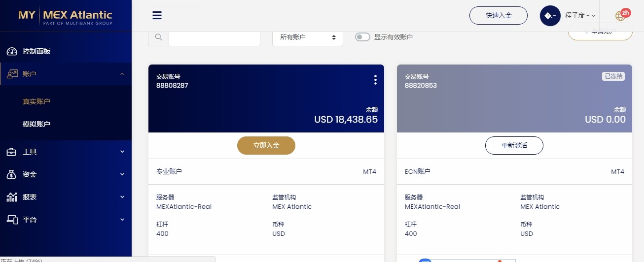Open three-dot menu on account 88808287
The image size is (644, 262).
pyautogui.click(x=375, y=80)
